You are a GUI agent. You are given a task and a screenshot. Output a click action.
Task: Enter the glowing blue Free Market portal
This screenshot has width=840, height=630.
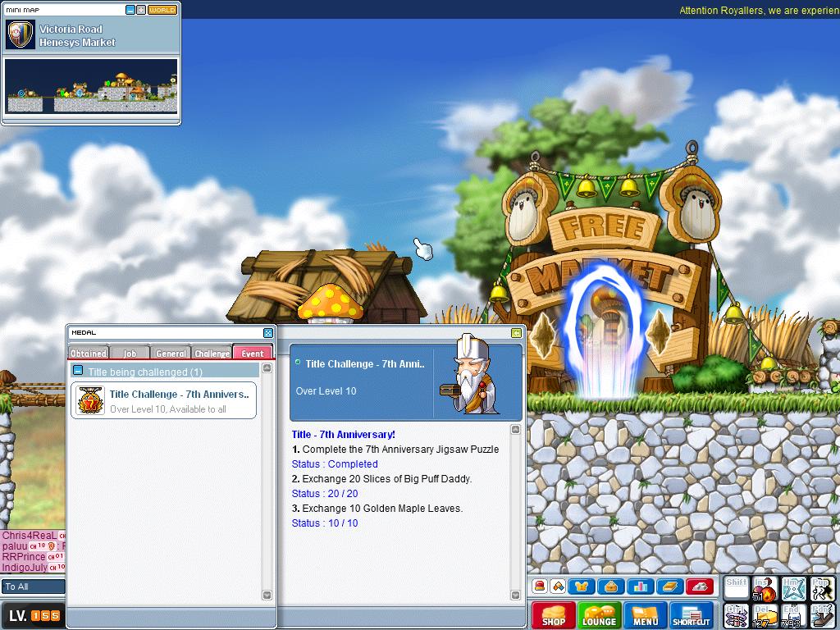(604, 332)
